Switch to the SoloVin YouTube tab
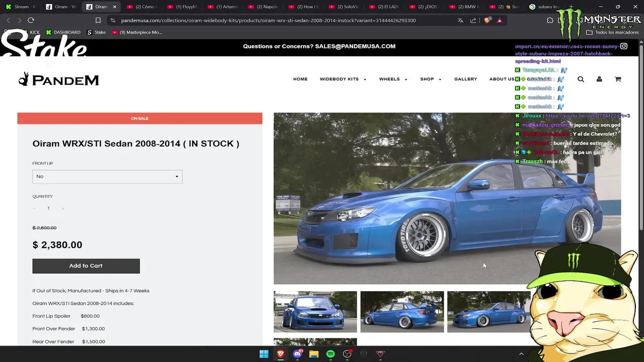Screen dimensions: 644x362 click(x=343, y=7)
